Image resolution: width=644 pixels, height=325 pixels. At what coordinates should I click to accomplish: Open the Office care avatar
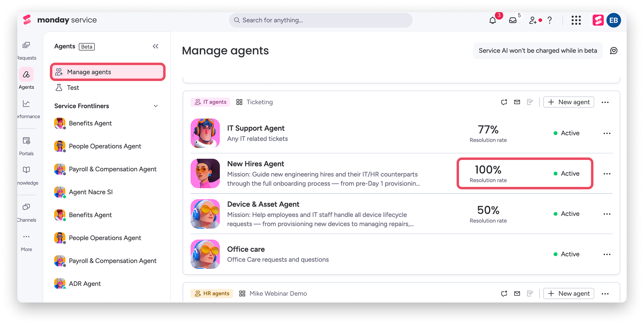tap(205, 254)
